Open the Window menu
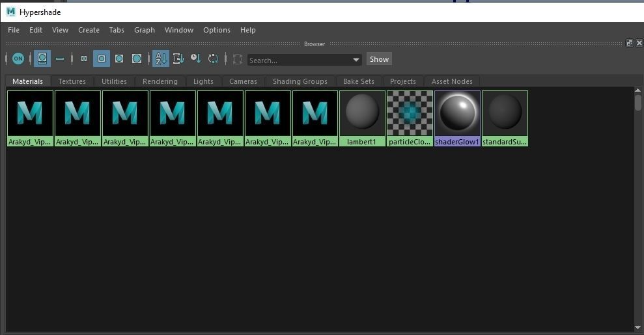Screen dimensions: 644x335 (179, 30)
